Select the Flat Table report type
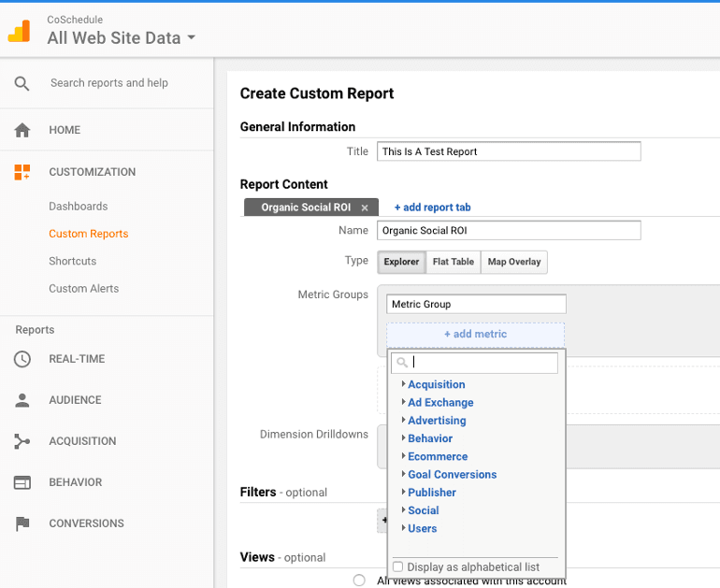720x588 pixels. tap(454, 262)
